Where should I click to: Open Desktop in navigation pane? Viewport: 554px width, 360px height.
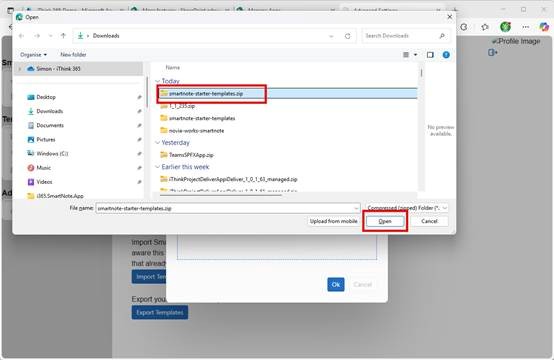click(x=46, y=97)
